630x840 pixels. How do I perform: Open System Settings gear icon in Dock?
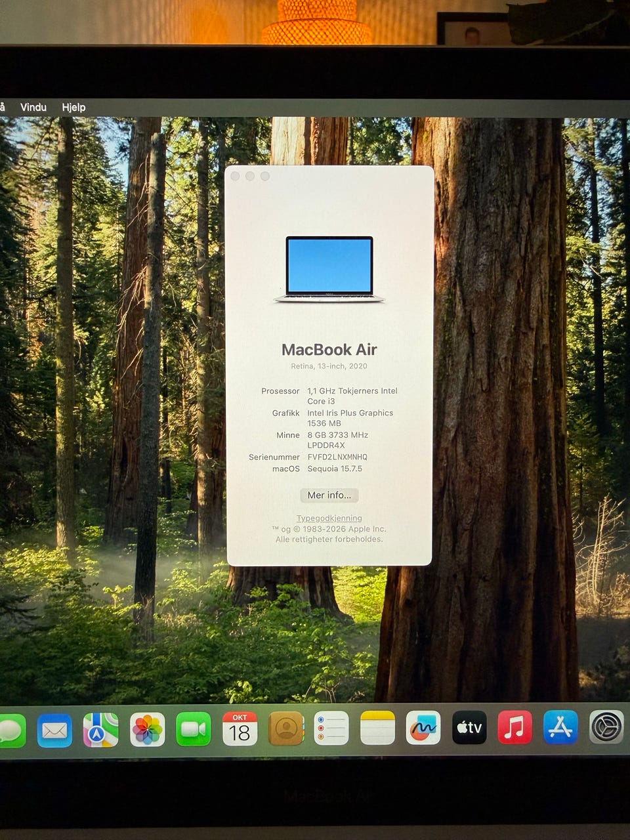tap(606, 727)
